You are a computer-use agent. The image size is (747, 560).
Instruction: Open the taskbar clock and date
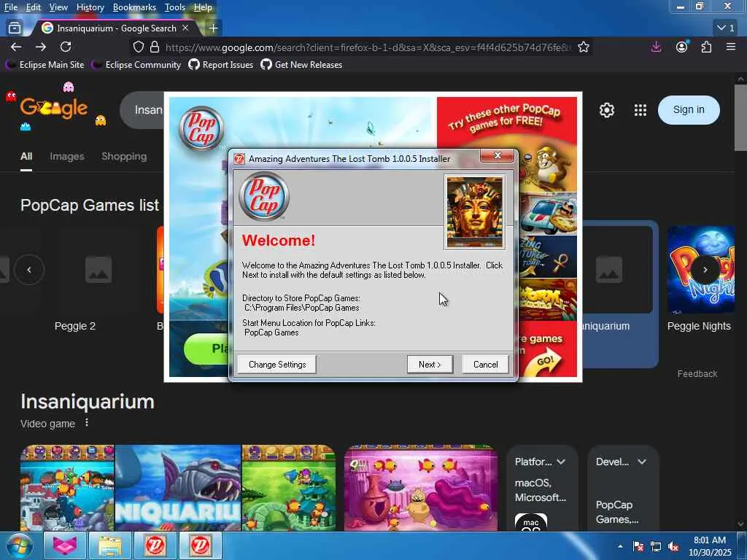tap(710, 546)
